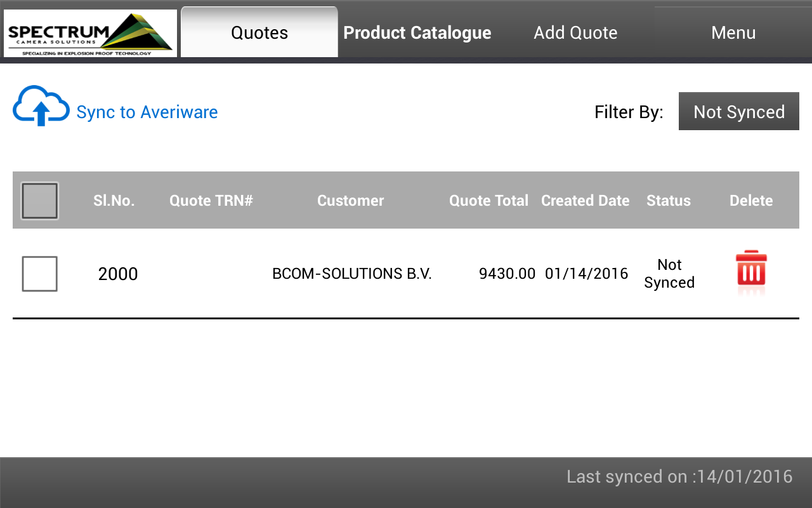Click the Sl.No. column header
This screenshot has width=812, height=508.
pos(114,201)
